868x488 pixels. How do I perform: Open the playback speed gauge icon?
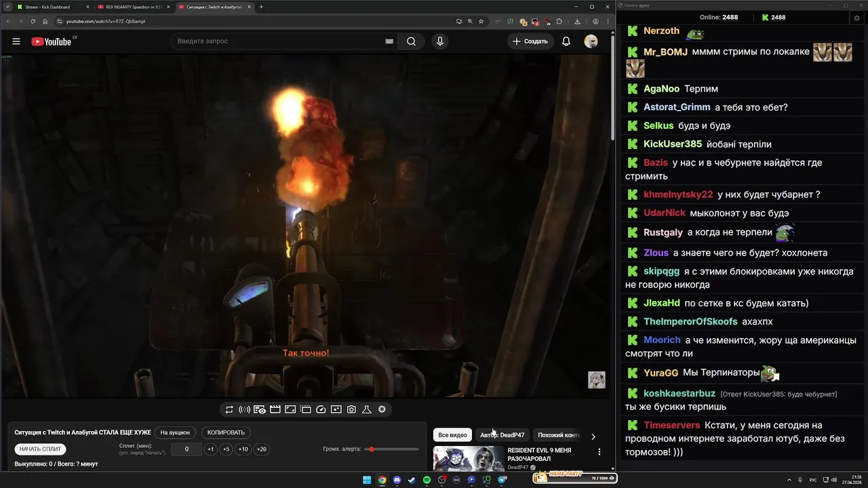pyautogui.click(x=321, y=409)
